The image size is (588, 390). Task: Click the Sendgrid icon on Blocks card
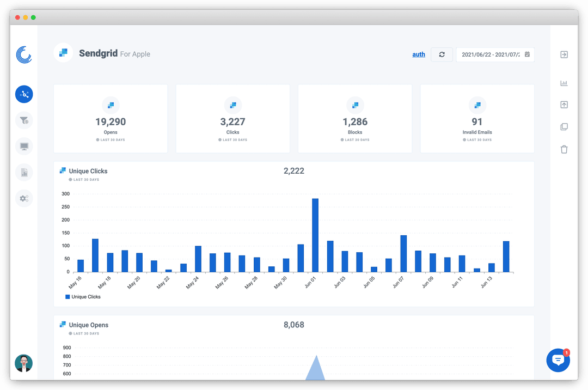(355, 105)
